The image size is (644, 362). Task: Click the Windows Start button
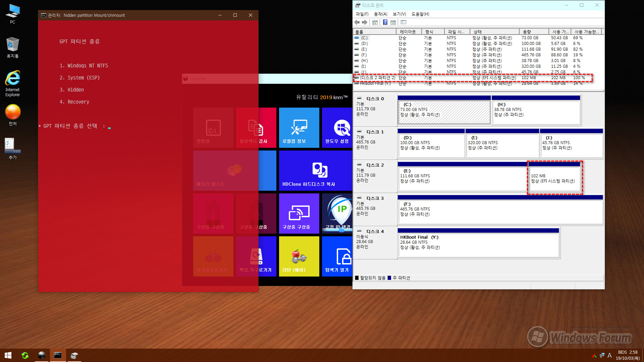coord(8,355)
